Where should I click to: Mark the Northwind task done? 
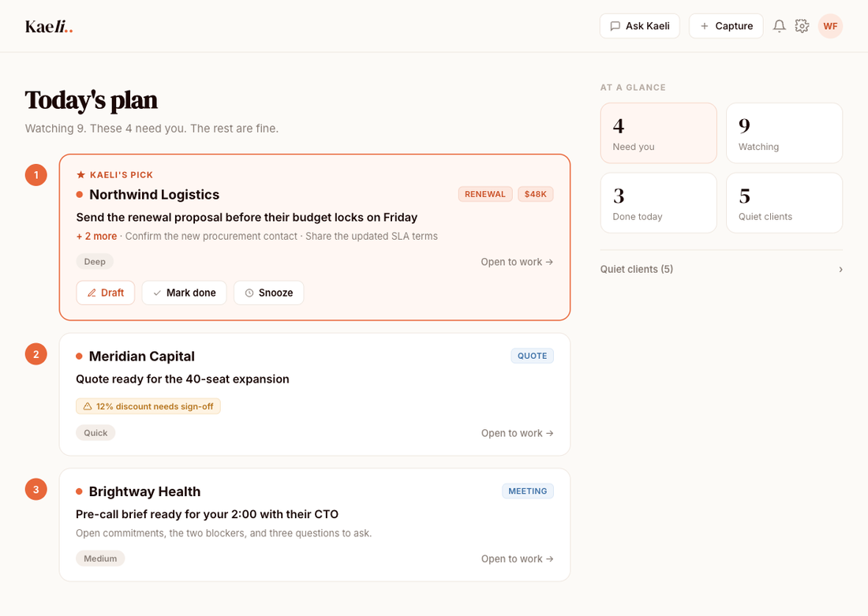(x=185, y=293)
